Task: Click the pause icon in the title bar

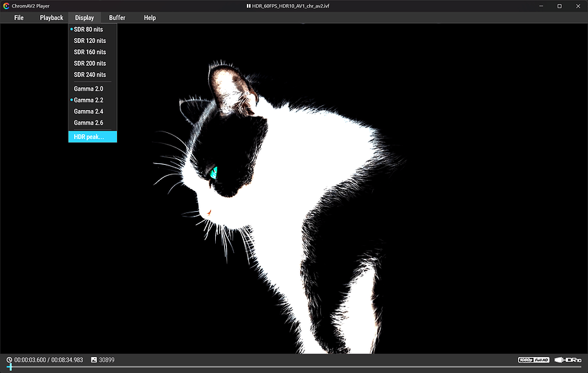Action: (x=248, y=6)
